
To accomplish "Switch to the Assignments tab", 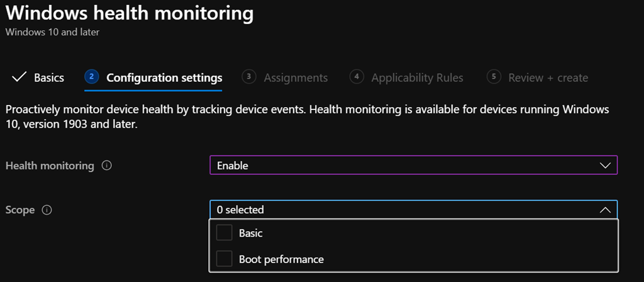I will pos(296,78).
